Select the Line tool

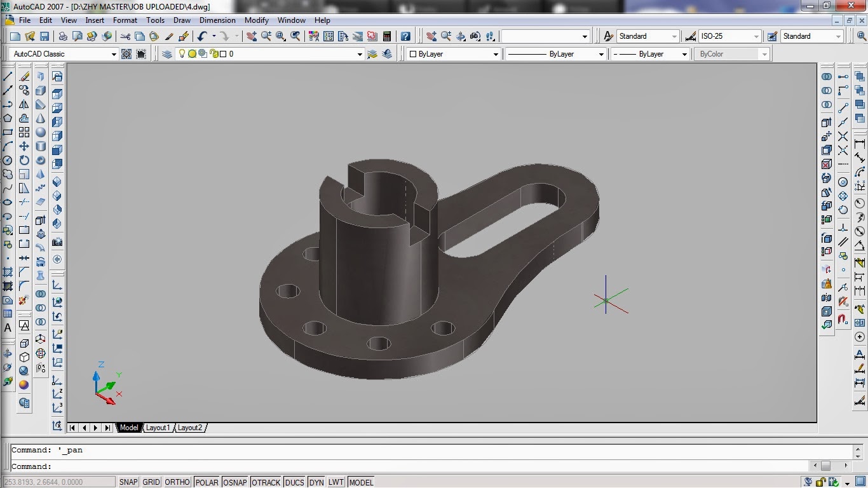click(8, 75)
